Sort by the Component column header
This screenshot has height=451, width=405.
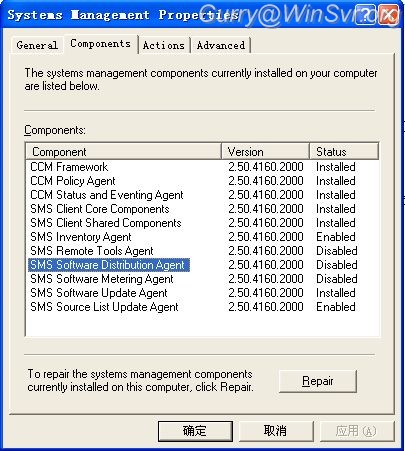pos(123,152)
